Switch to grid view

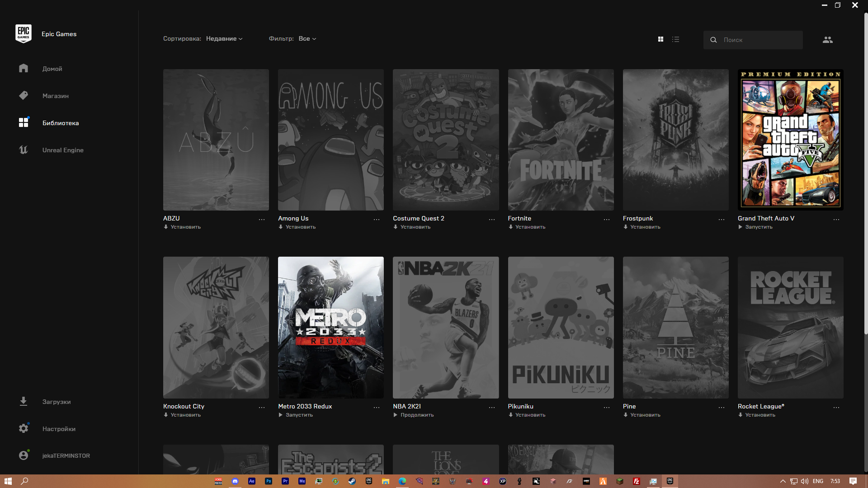660,39
